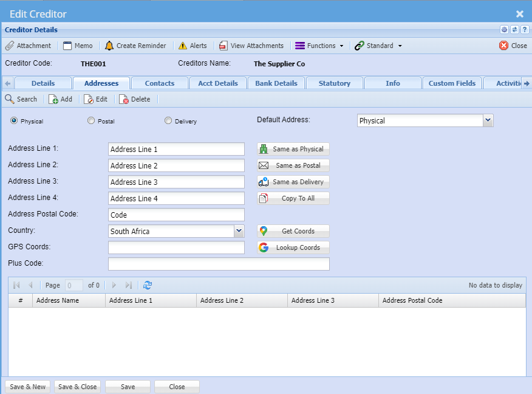532x394 pixels.
Task: Click View Attachments icon
Action: (x=223, y=46)
